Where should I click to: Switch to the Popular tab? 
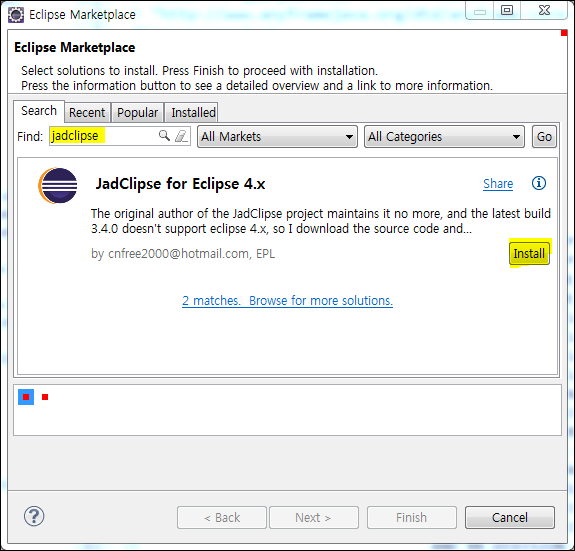tap(138, 113)
